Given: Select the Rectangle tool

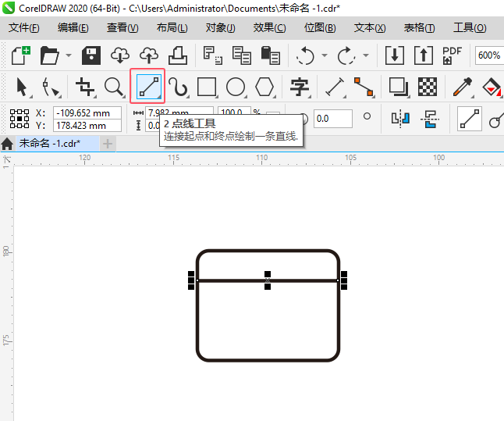Looking at the screenshot, I should 207,87.
